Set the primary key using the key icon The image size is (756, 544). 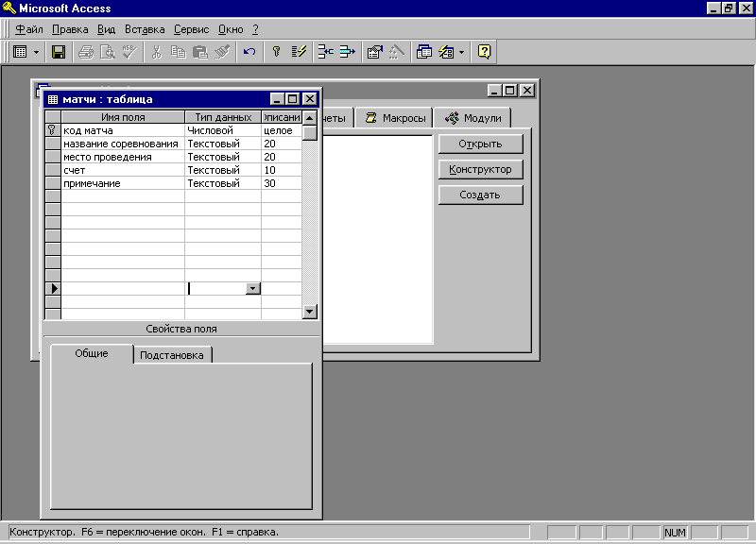tap(276, 52)
